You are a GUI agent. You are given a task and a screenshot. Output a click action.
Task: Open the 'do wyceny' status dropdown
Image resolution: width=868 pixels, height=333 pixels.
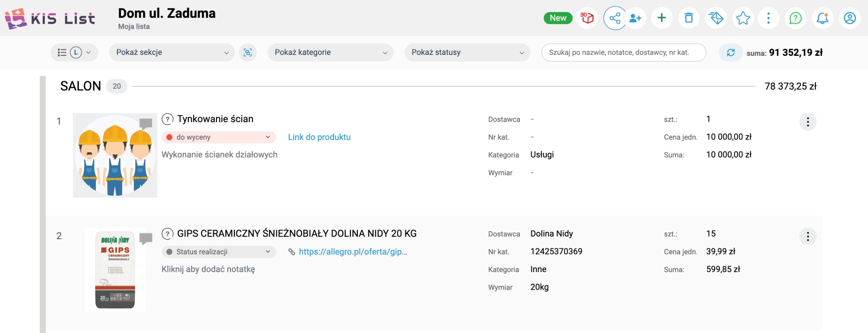[x=218, y=137]
